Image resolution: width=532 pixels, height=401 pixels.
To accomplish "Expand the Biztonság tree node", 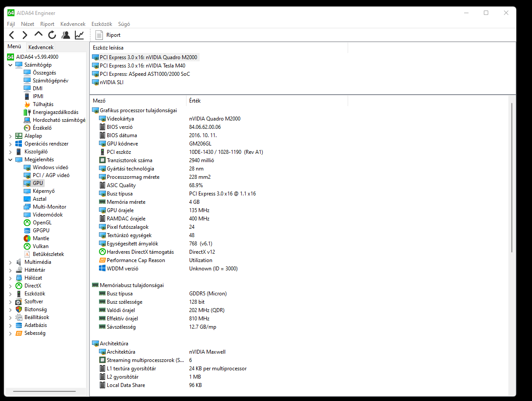I will pos(11,309).
